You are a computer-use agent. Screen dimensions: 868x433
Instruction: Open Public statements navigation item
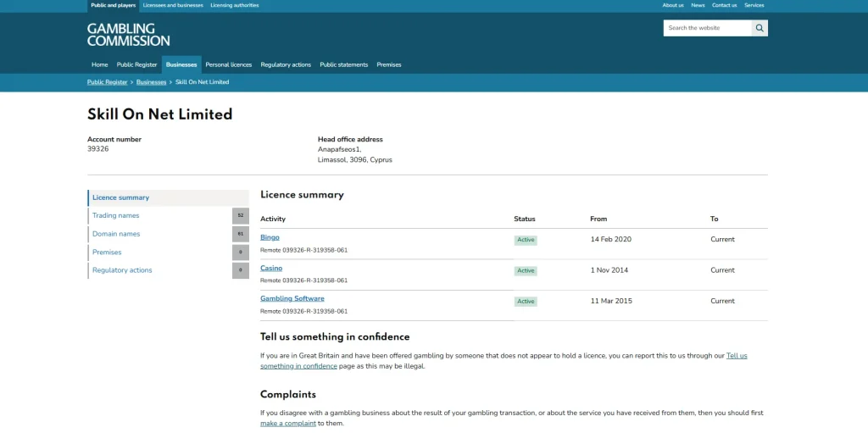344,64
